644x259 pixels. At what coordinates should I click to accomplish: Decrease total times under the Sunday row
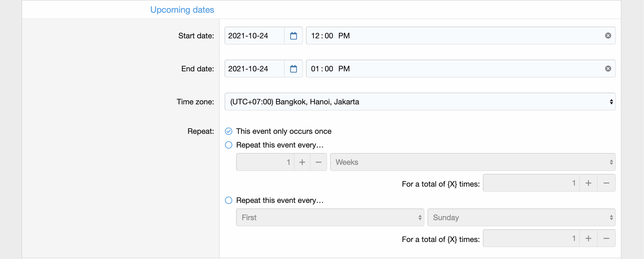pos(606,238)
